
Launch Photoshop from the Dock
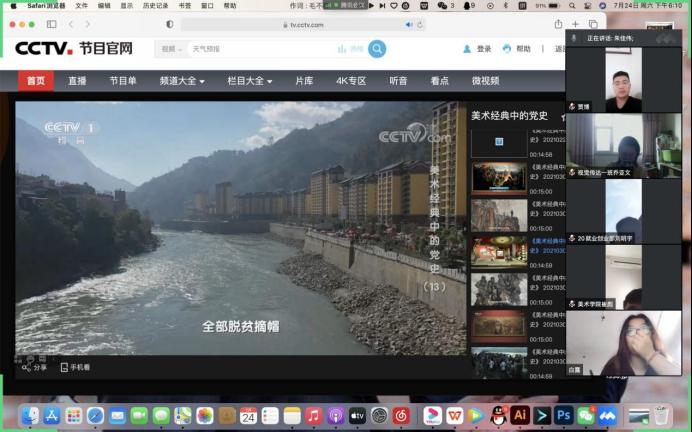[564, 416]
